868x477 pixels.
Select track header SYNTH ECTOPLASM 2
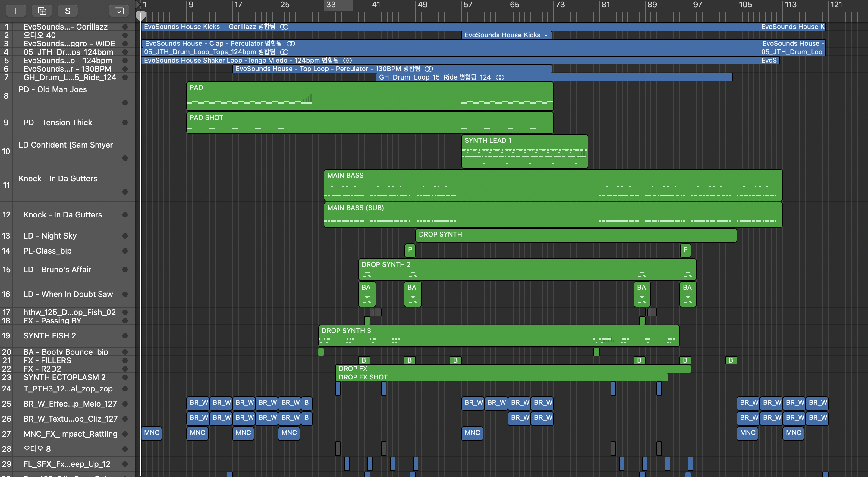click(68, 377)
